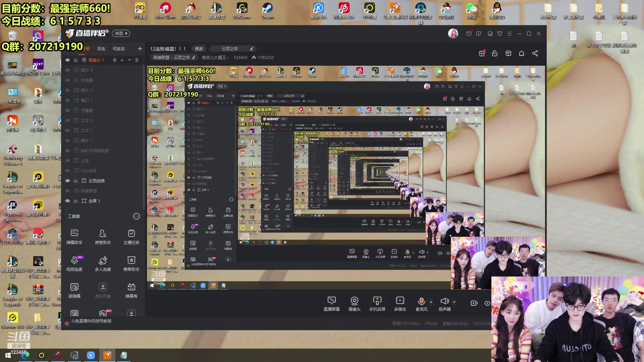644x362 pixels.
Task: Open the 工具箱 more options
Action: pyautogui.click(x=137, y=216)
